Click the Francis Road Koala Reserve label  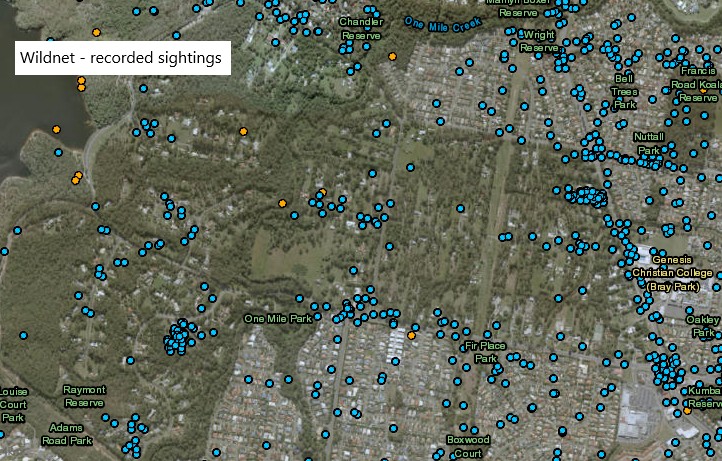(x=698, y=84)
